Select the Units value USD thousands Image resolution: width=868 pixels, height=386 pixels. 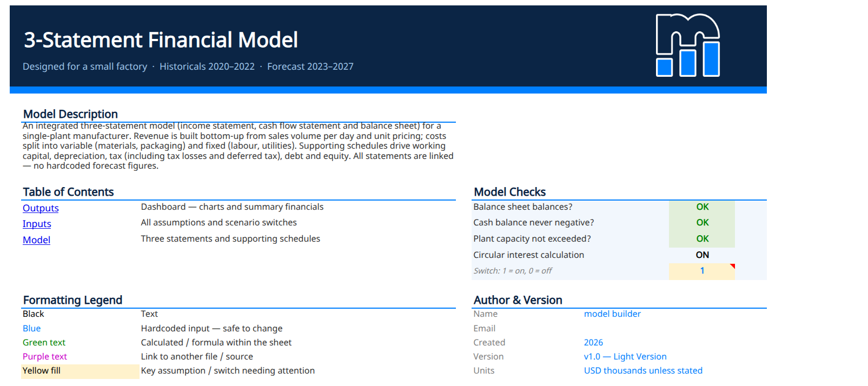(x=643, y=371)
